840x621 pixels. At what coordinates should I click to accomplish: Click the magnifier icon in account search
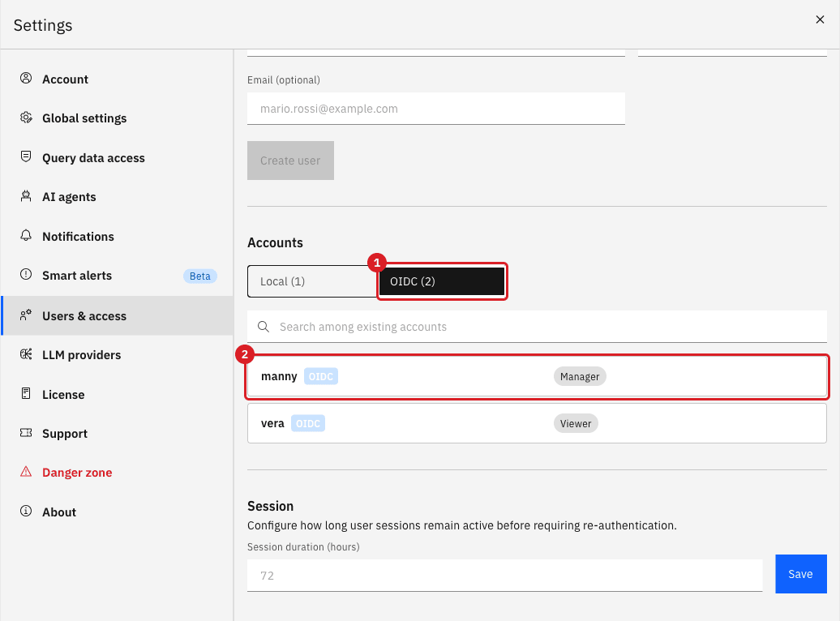pyautogui.click(x=263, y=327)
